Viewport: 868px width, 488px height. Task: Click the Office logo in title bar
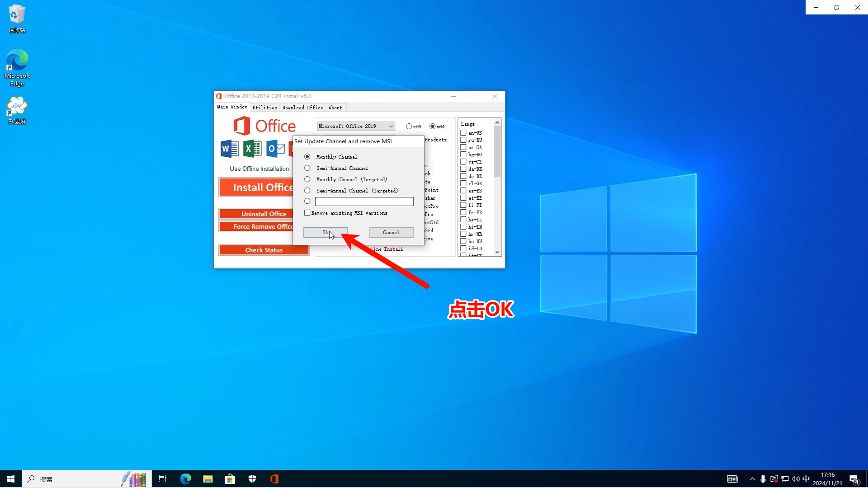click(219, 96)
